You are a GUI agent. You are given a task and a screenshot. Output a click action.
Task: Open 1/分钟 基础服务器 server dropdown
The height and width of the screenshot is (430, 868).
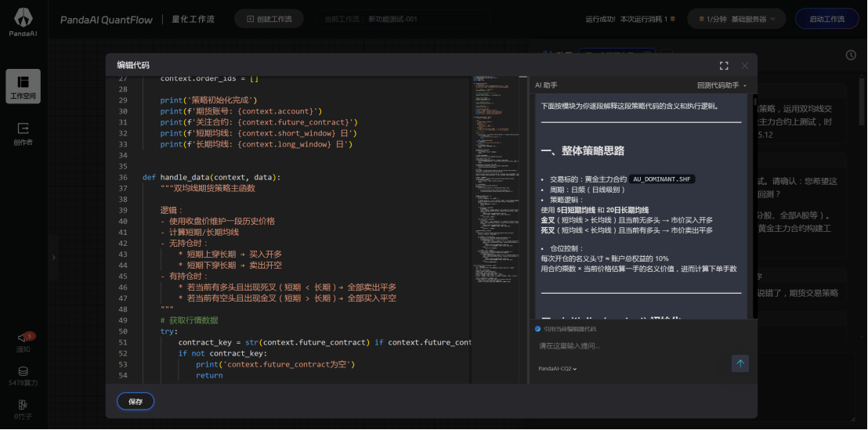(736, 19)
